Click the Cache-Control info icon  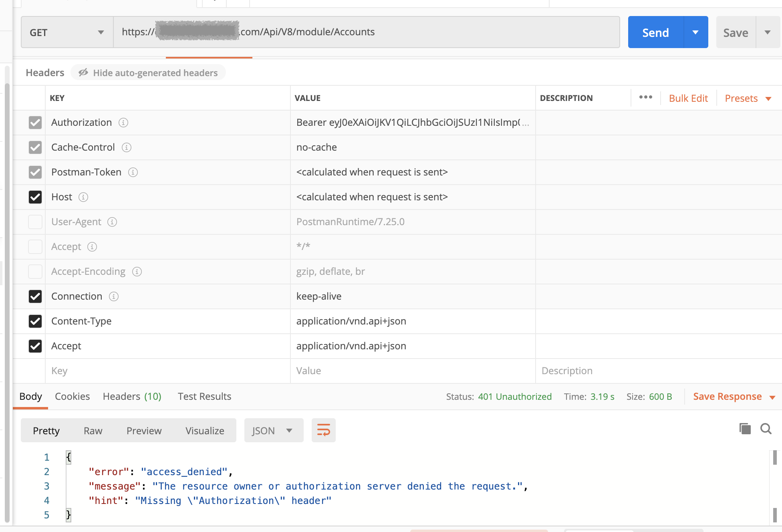pos(127,147)
